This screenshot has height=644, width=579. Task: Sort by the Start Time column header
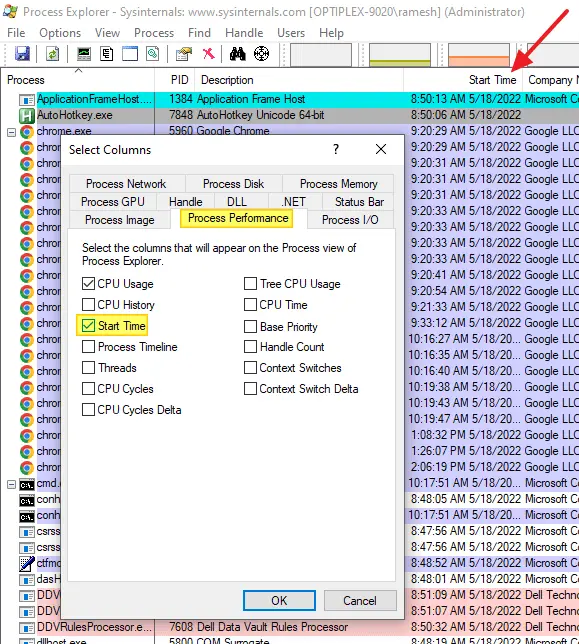(463, 80)
